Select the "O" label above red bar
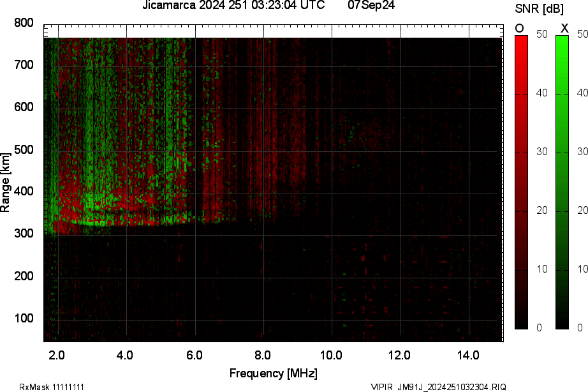 pyautogui.click(x=519, y=28)
